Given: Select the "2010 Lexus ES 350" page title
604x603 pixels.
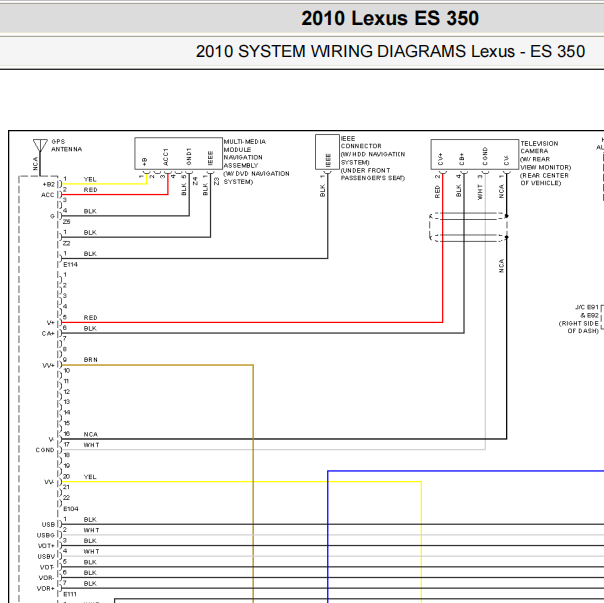Looking at the screenshot, I should (x=390, y=18).
